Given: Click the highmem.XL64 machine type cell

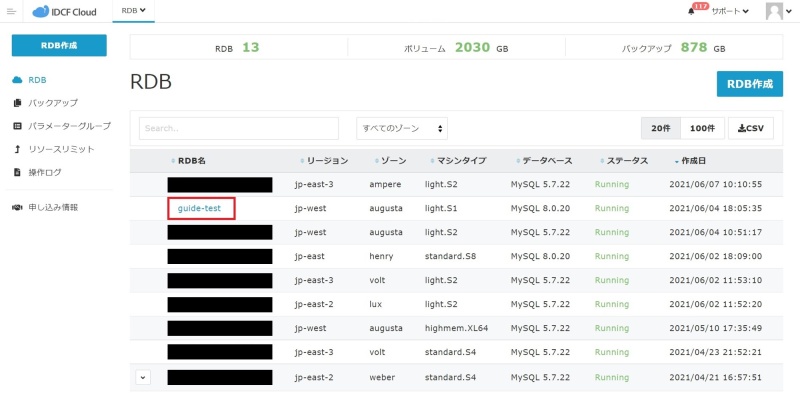Looking at the screenshot, I should pos(456,328).
